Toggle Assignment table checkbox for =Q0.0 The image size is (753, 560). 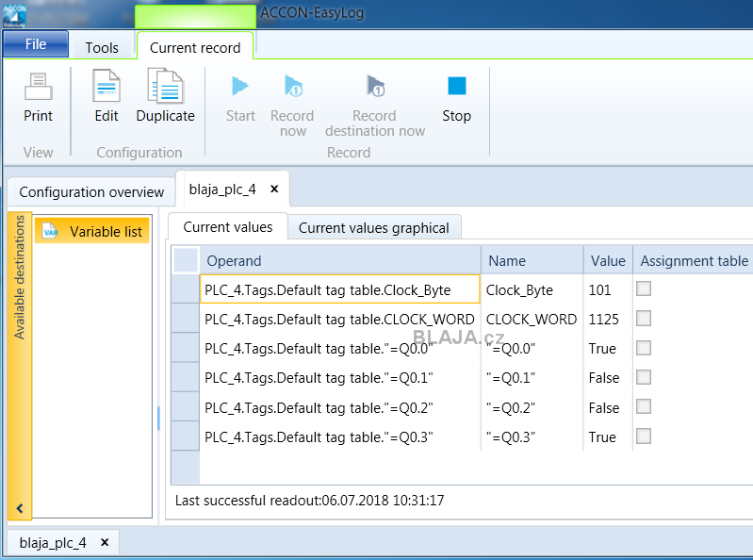tap(644, 348)
